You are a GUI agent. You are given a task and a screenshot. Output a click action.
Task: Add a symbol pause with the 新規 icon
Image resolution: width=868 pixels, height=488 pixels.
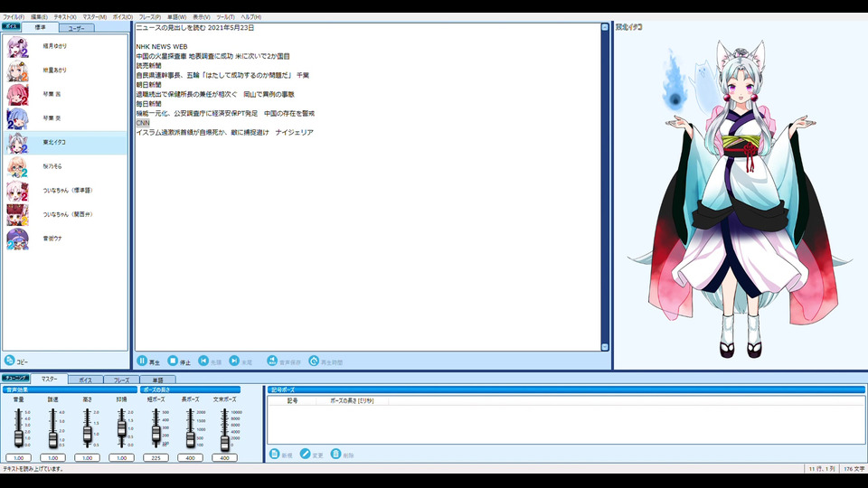274,454
